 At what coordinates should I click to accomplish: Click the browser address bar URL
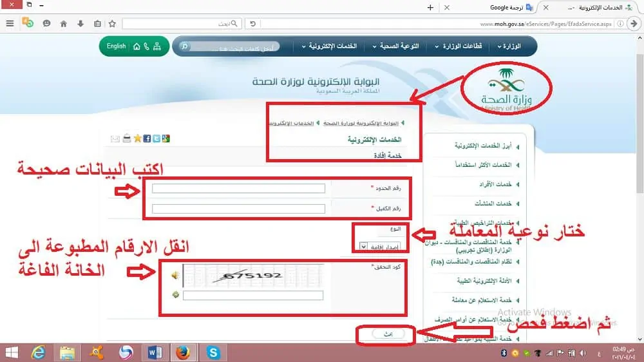tap(545, 24)
